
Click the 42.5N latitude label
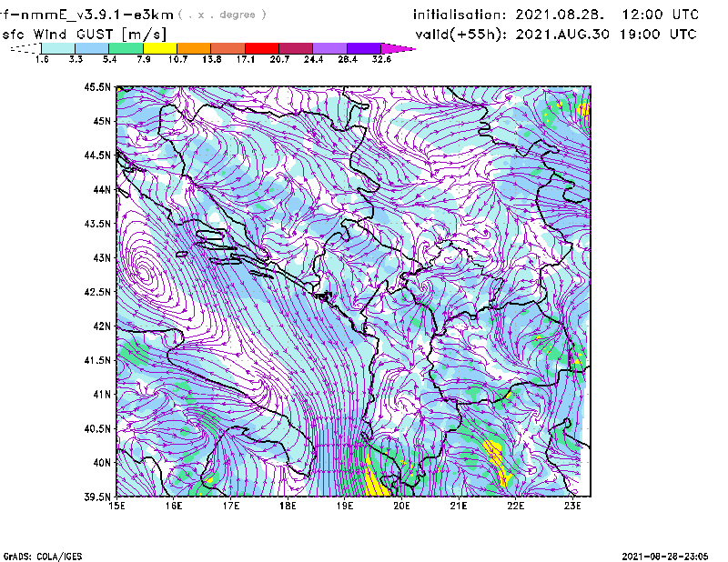click(97, 292)
